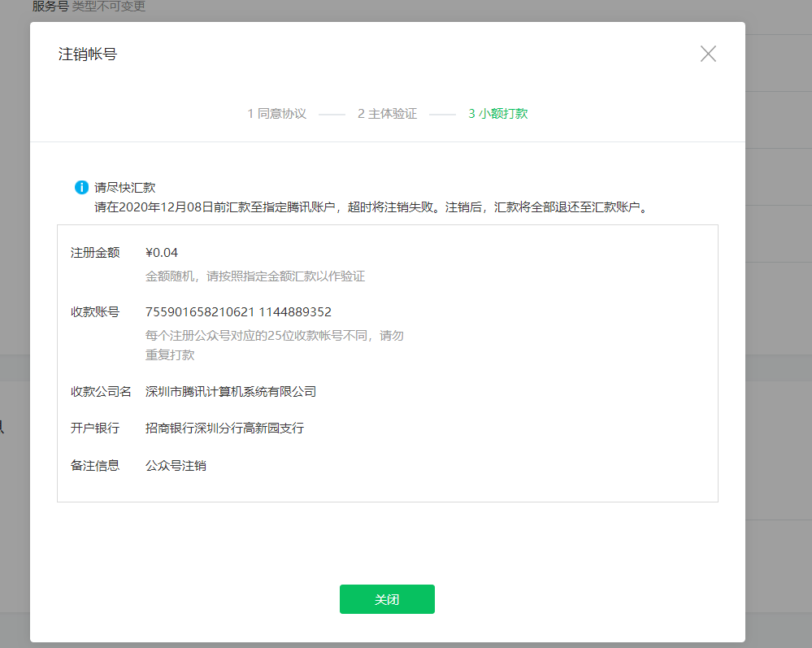Click the 收款公司名 label

[x=101, y=392]
